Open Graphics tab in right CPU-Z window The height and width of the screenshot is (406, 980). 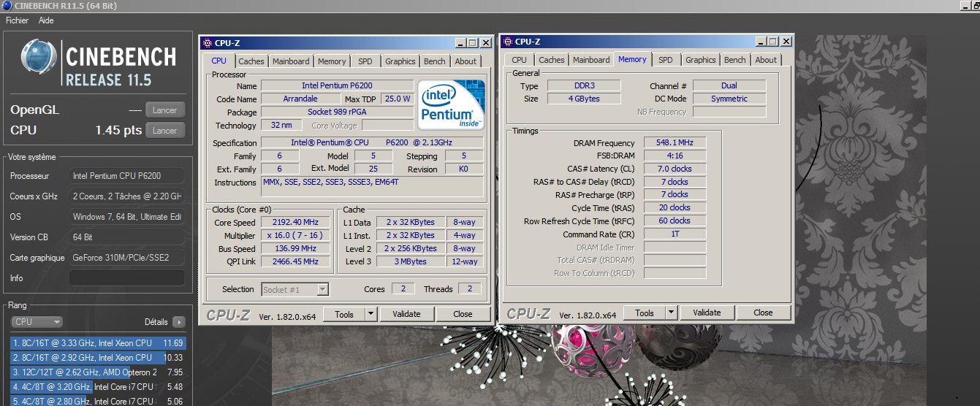(x=701, y=60)
